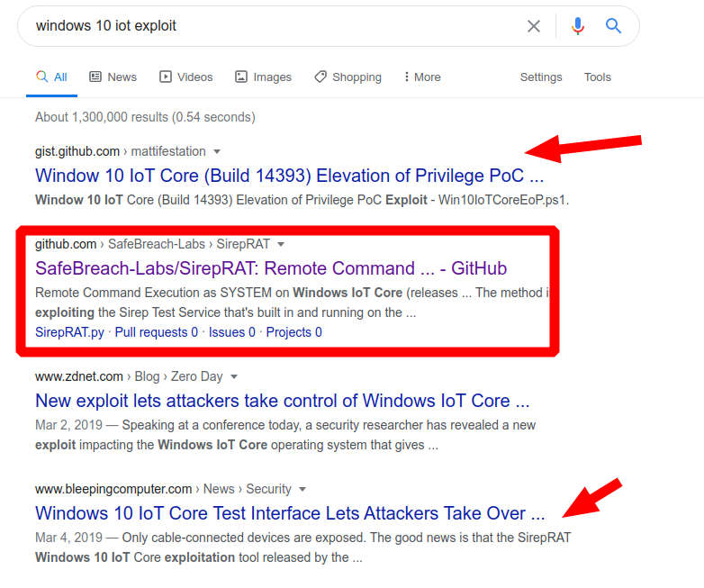
Task: Open Window 10 IoT Core Elevation of Privilege link
Action: pyautogui.click(x=289, y=176)
